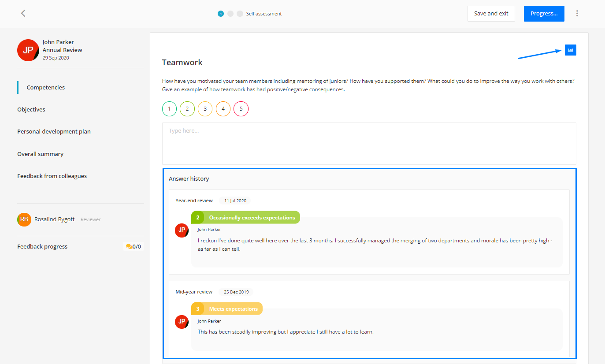Click the 2 Occasionally exceeds expectations badge
Viewport: 605px width, 364px height.
[246, 217]
